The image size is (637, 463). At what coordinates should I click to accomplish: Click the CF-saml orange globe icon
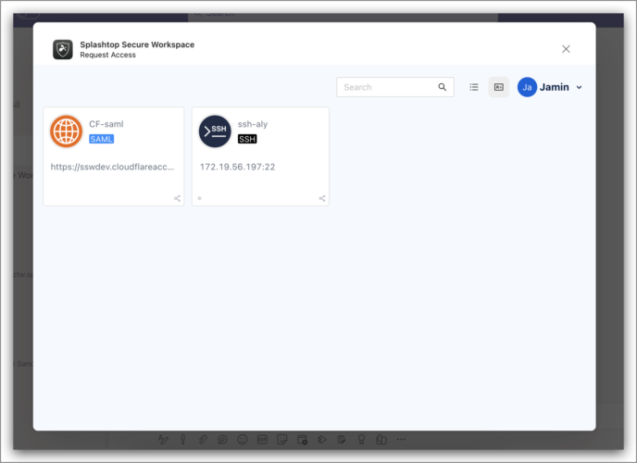[66, 131]
